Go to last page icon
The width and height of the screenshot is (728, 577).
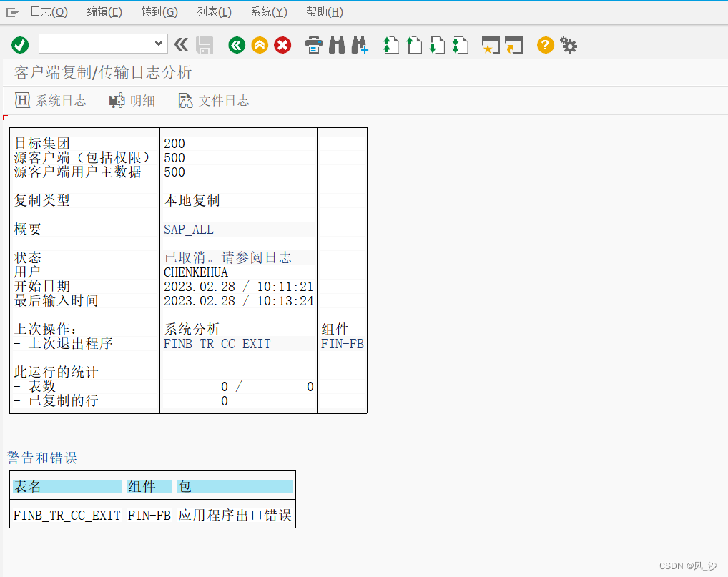(x=460, y=45)
